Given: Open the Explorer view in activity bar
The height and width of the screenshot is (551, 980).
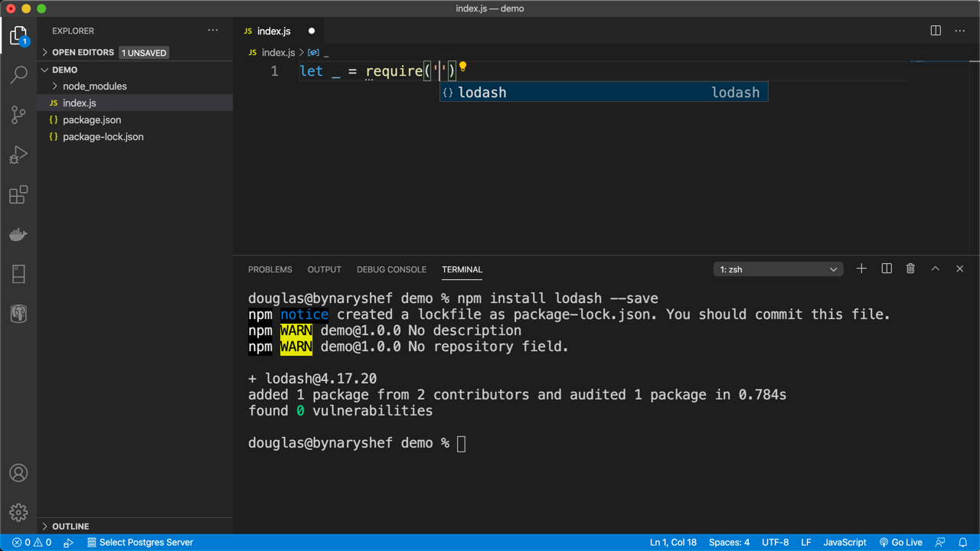Looking at the screenshot, I should click(x=18, y=36).
